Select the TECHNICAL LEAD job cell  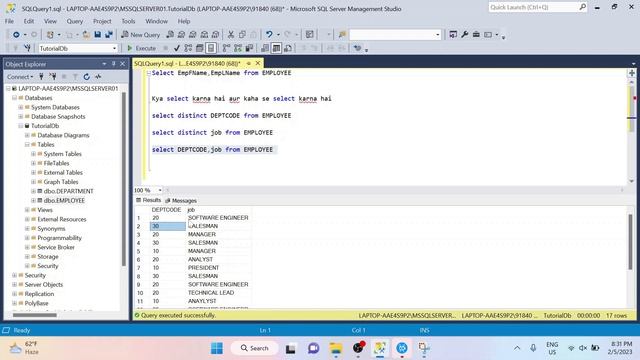point(218,293)
